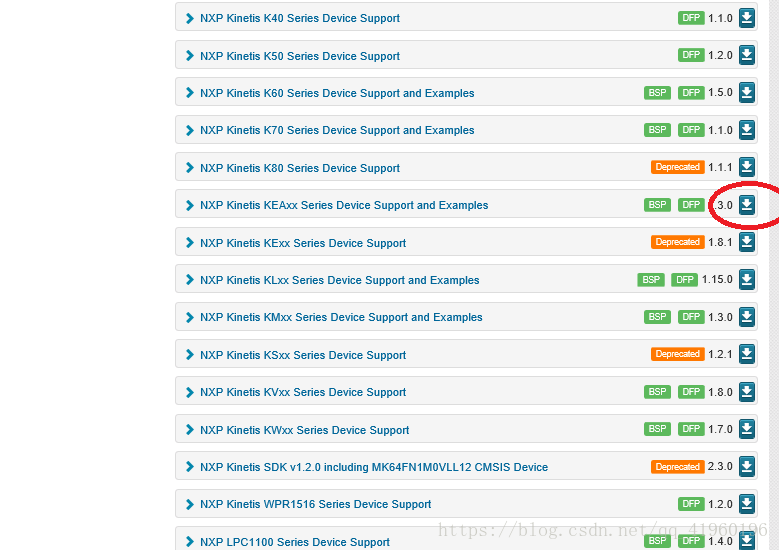The image size is (779, 550).
Task: Download NXP Kinetis KVxx Series pack
Action: coord(747,392)
